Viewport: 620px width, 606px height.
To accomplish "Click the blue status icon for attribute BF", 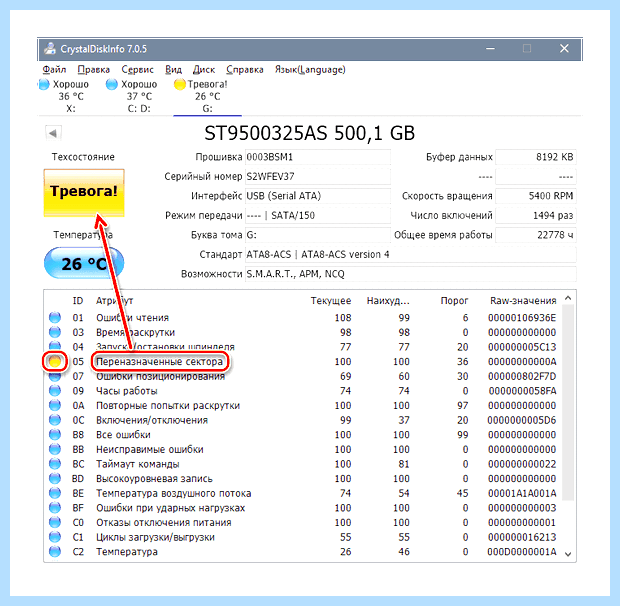I will [55, 508].
